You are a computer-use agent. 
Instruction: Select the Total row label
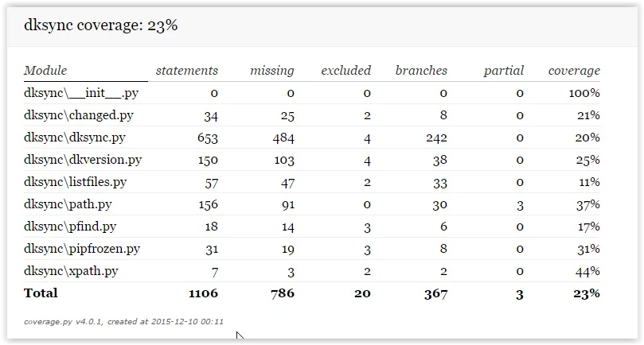(x=41, y=293)
